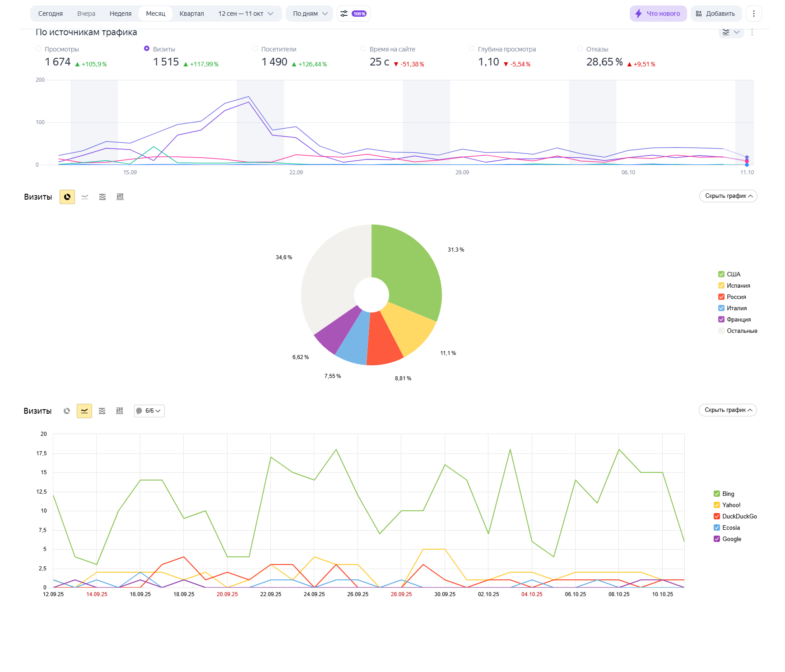Toggle the Испания legend checkbox

point(721,285)
